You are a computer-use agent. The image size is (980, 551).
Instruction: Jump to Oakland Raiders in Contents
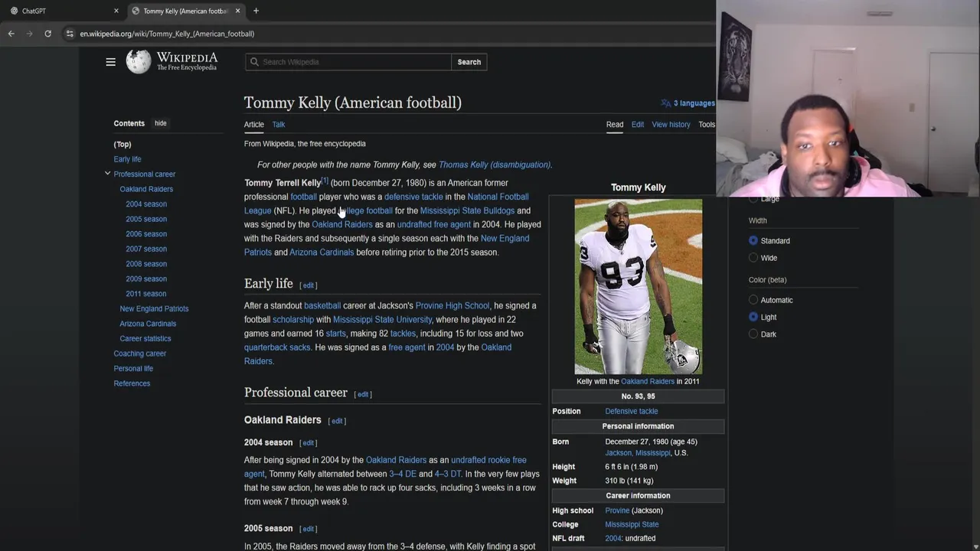pyautogui.click(x=146, y=189)
